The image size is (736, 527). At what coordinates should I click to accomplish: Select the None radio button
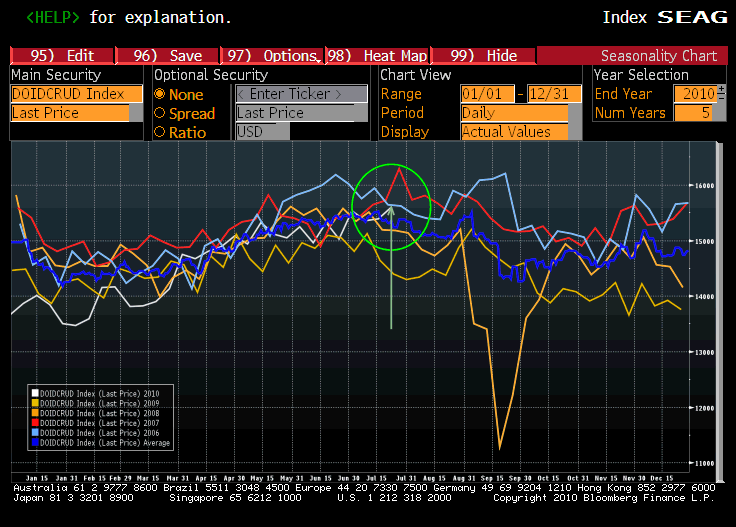click(x=159, y=94)
